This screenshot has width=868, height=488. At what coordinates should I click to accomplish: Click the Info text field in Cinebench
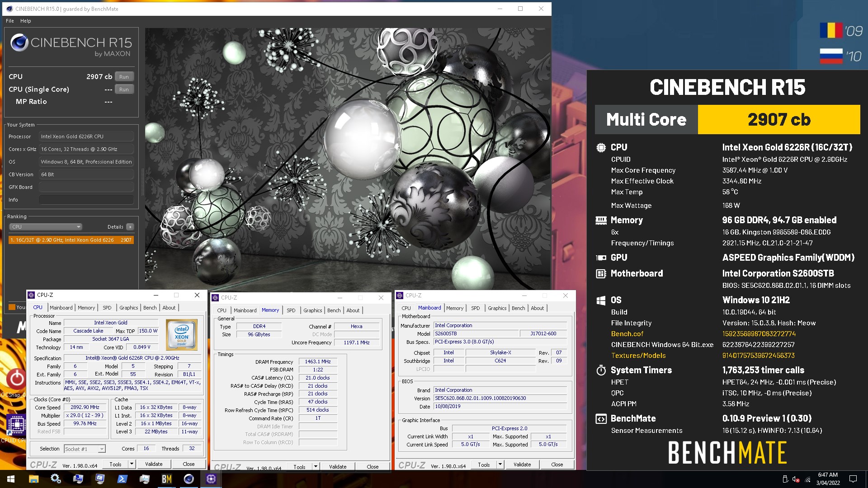[86, 200]
